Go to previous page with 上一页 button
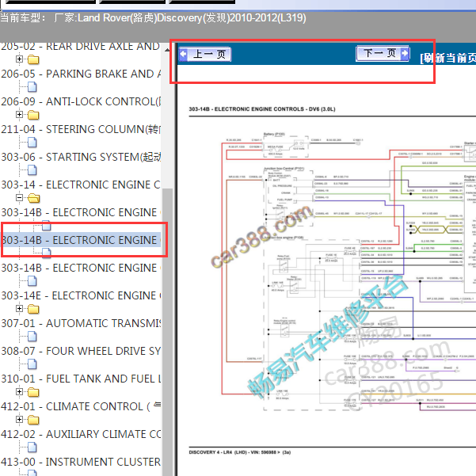Viewport: 476px width, 476px height. click(204, 55)
